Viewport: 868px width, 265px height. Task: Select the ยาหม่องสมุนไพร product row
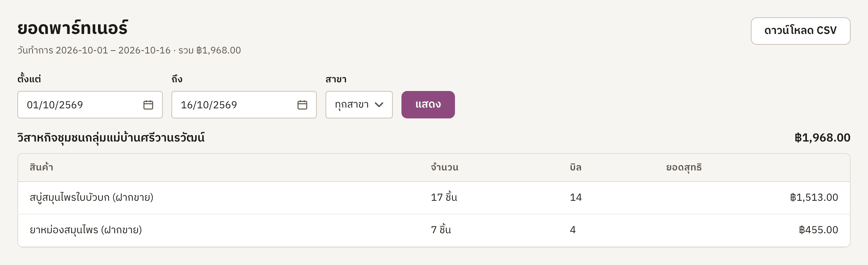click(x=434, y=230)
